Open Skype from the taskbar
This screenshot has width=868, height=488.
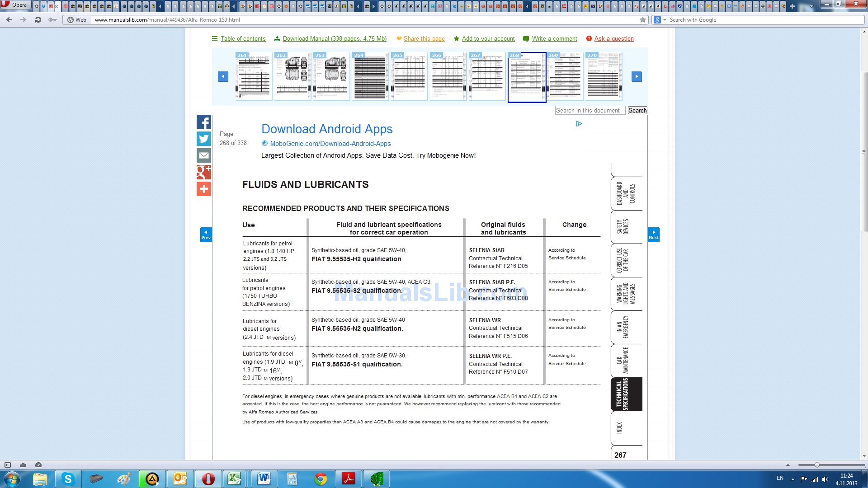coord(68,479)
